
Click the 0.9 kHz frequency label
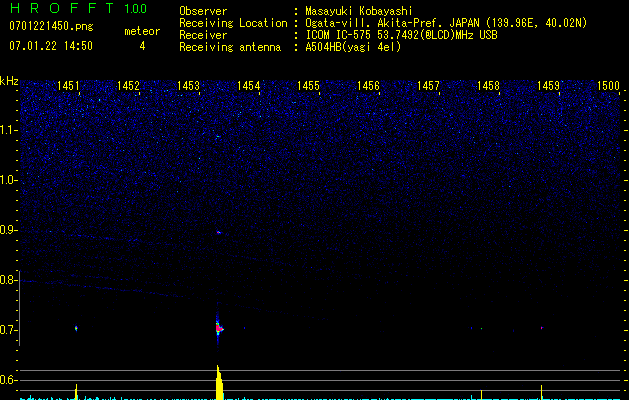pos(8,230)
